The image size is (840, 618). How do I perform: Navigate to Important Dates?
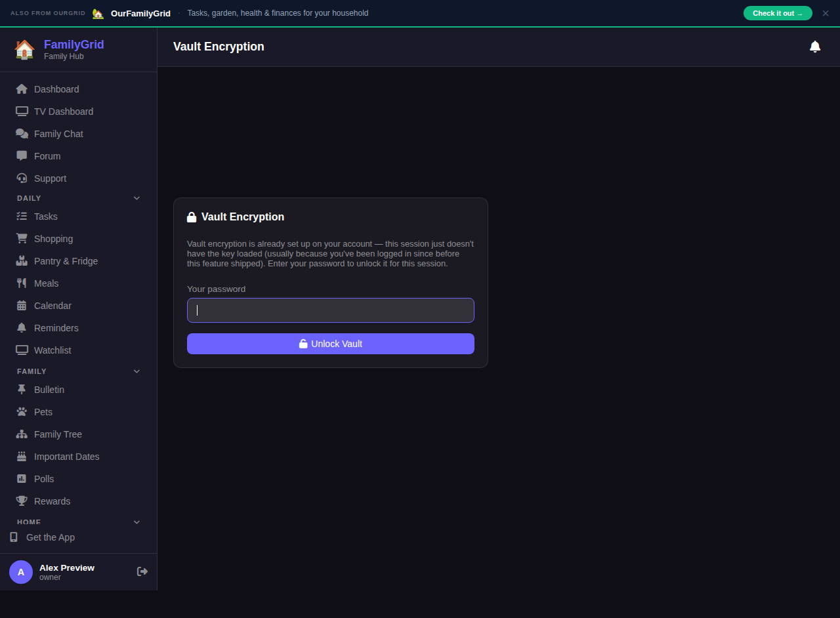tap(79, 457)
